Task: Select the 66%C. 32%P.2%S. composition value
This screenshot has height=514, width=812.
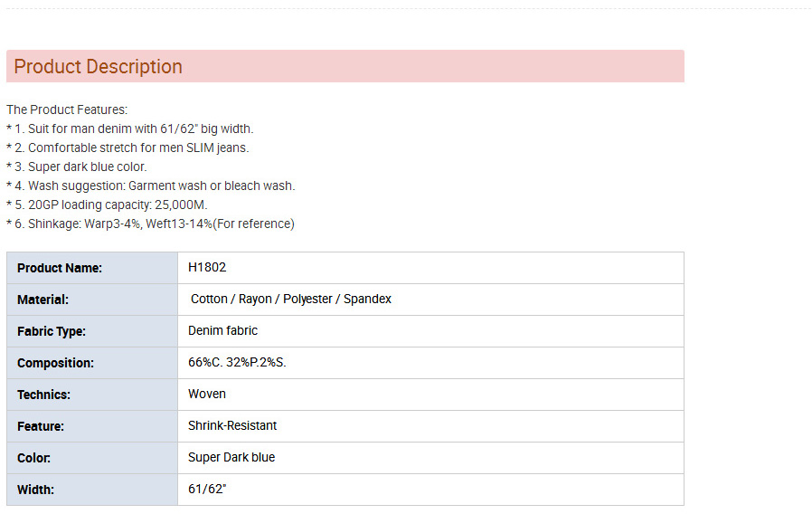Action: (237, 362)
